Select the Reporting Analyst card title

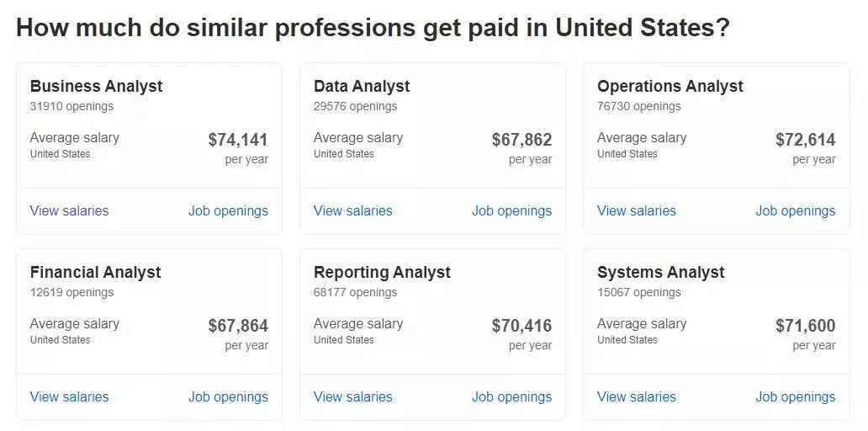(382, 273)
